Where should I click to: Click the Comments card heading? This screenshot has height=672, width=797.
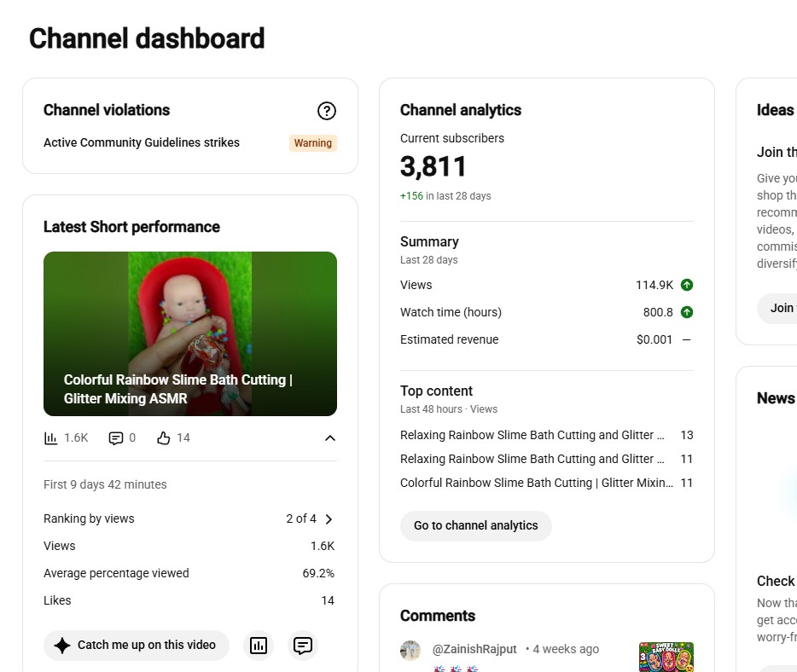pyautogui.click(x=438, y=616)
